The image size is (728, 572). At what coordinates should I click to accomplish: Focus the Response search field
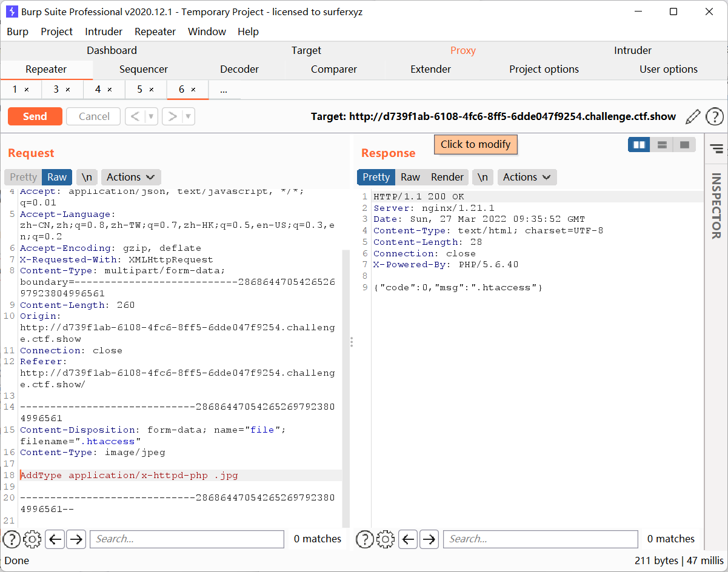[540, 539]
